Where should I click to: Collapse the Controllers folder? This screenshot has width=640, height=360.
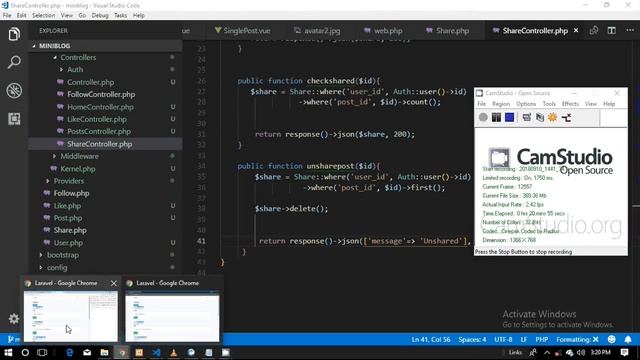click(55, 58)
